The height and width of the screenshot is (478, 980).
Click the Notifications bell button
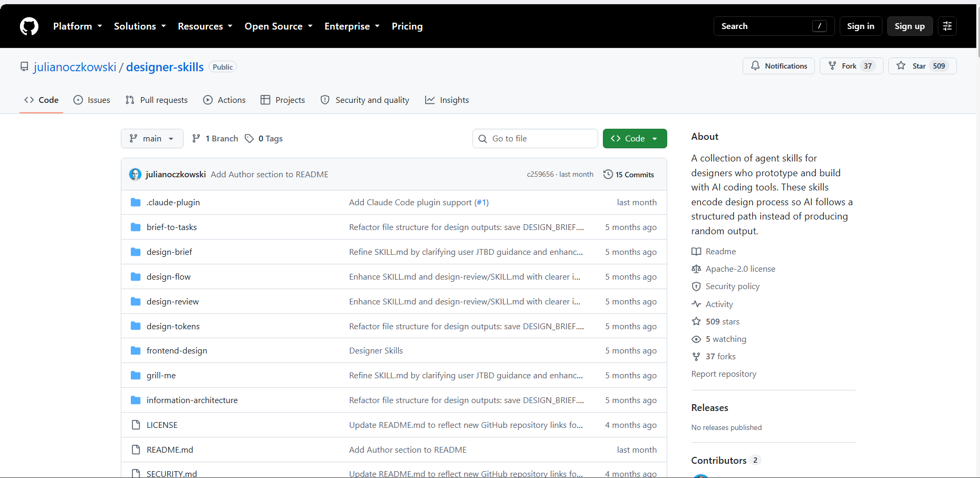coord(779,66)
